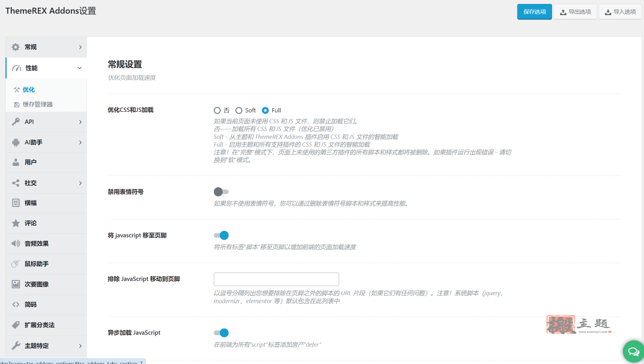Expand the 主题特定 section chevron
This screenshot has height=364, width=644.
coord(80,346)
